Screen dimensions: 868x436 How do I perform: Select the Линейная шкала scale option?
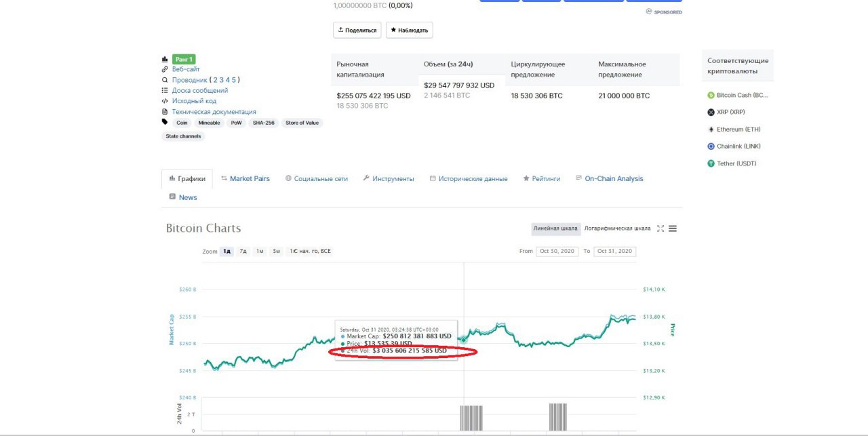coord(555,229)
